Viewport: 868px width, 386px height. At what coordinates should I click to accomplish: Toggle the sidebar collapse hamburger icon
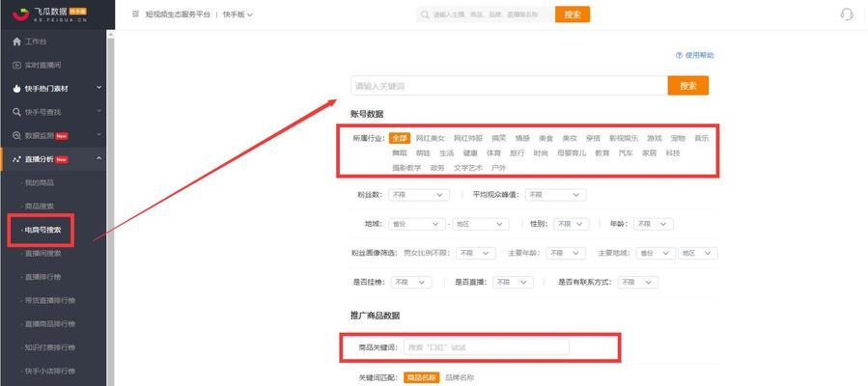click(135, 14)
